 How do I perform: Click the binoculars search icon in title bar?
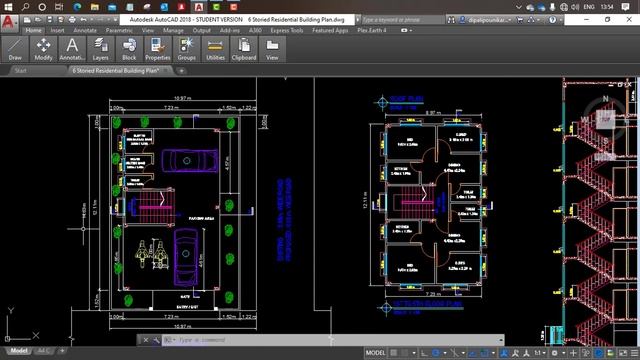pyautogui.click(x=451, y=20)
